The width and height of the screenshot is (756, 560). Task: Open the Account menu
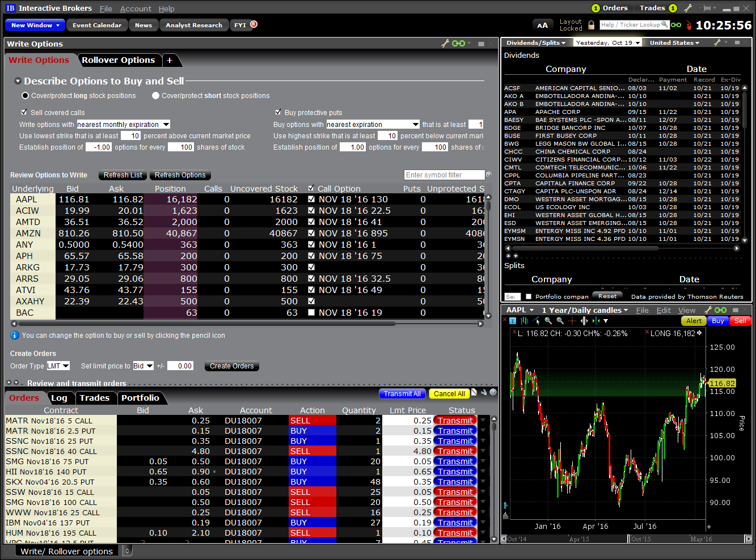pyautogui.click(x=136, y=9)
